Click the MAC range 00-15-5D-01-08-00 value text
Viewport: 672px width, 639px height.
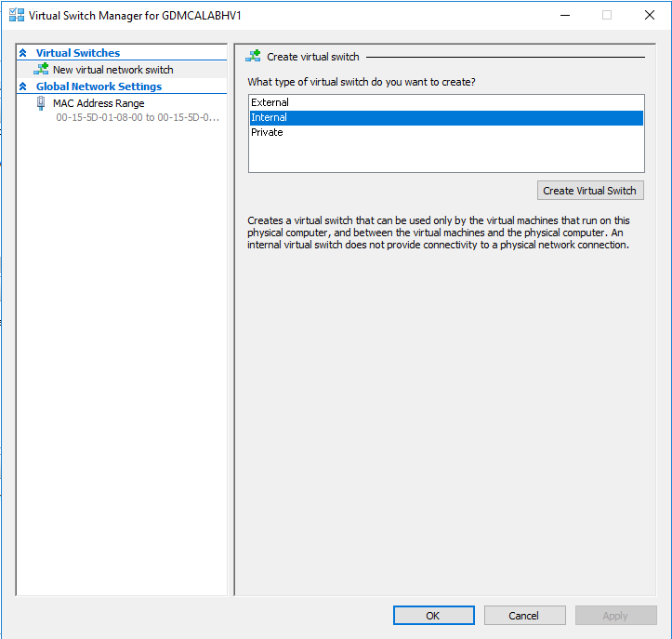(x=138, y=117)
